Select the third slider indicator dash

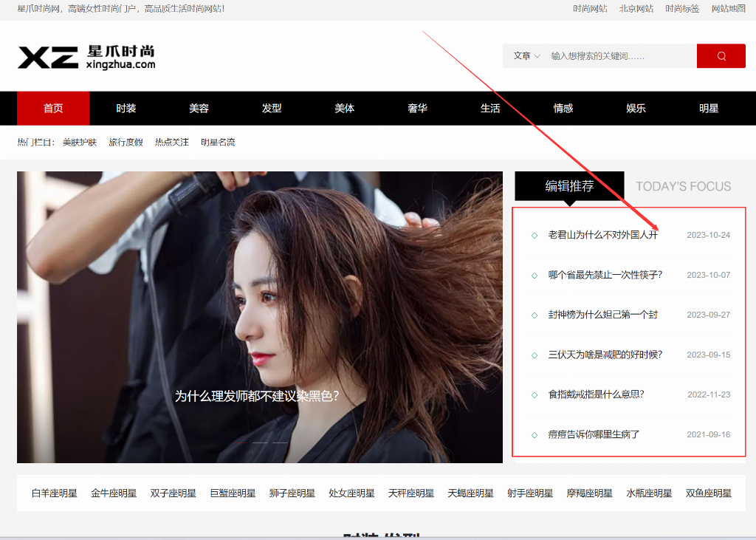point(280,442)
